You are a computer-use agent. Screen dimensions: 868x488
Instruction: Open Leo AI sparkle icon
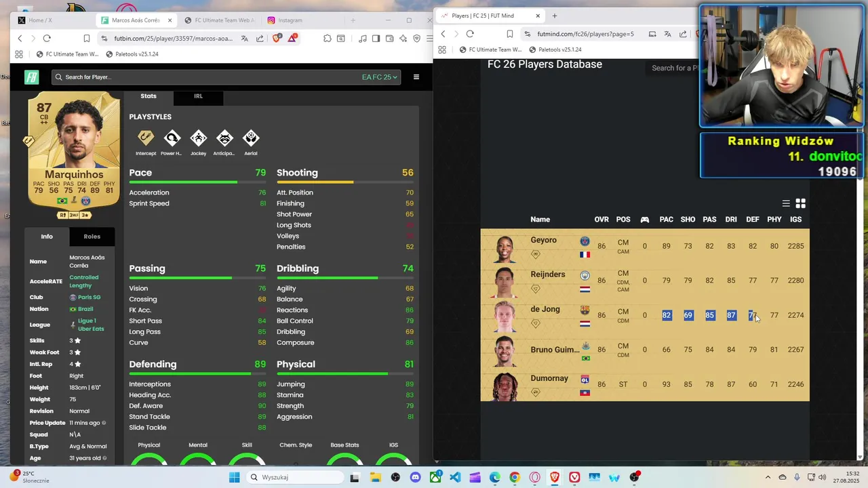pyautogui.click(x=403, y=39)
